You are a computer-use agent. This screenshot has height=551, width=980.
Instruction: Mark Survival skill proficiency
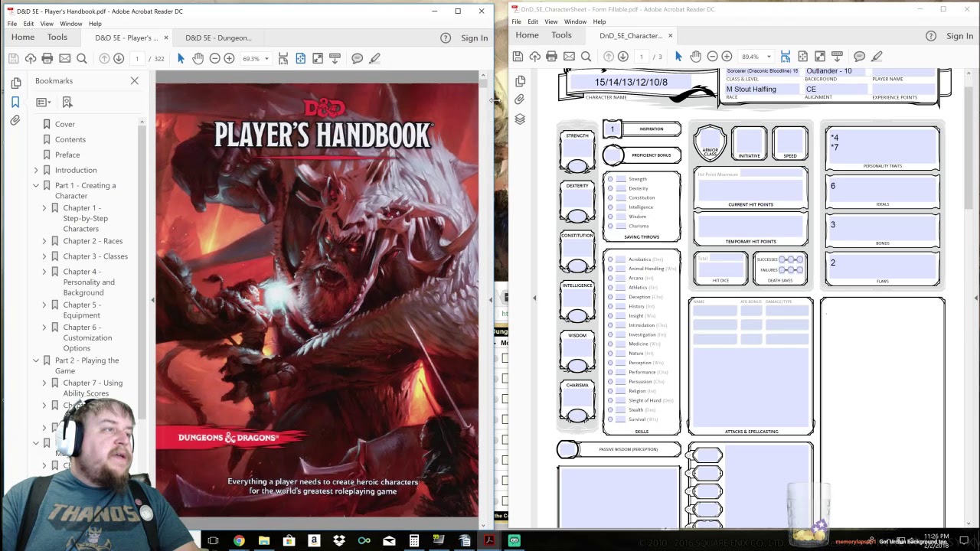pos(610,419)
